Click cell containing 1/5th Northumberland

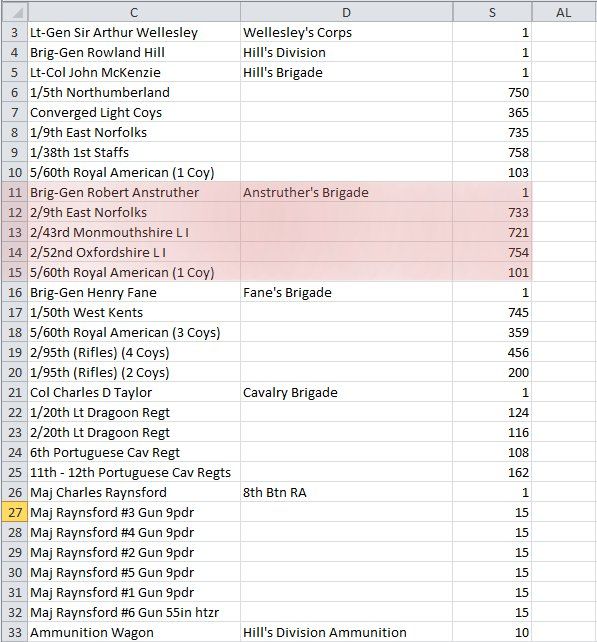(134, 93)
